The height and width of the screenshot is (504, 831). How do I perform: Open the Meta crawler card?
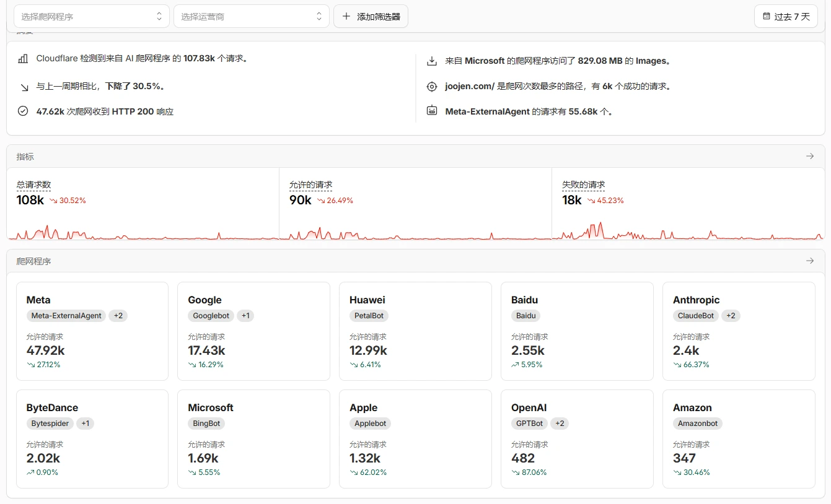(x=92, y=331)
